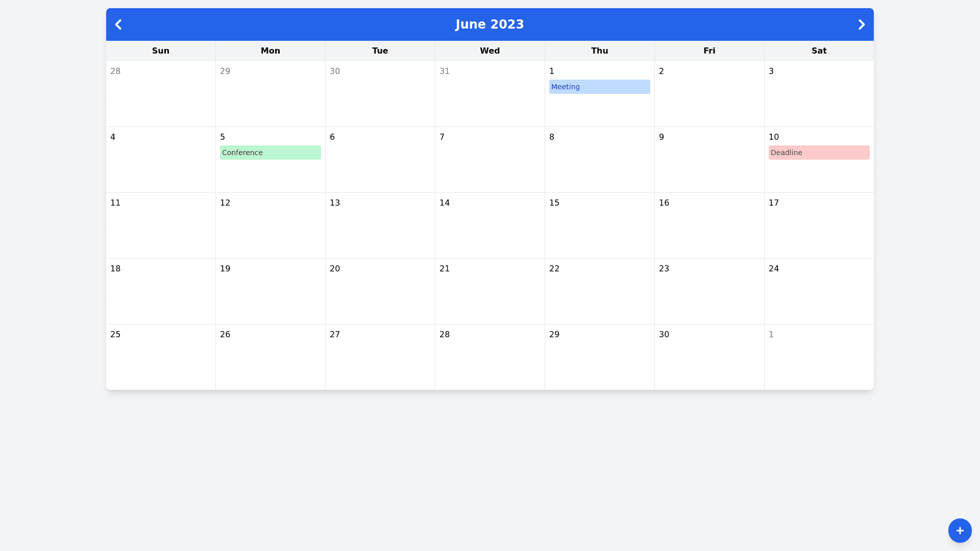The width and height of the screenshot is (980, 551).
Task: Click the plus add-event button
Action: pos(960,531)
